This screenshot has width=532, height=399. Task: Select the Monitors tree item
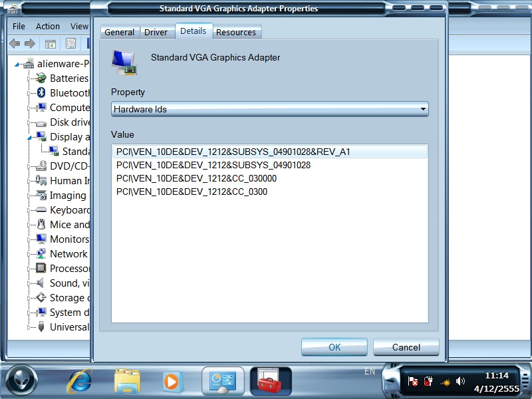point(70,239)
